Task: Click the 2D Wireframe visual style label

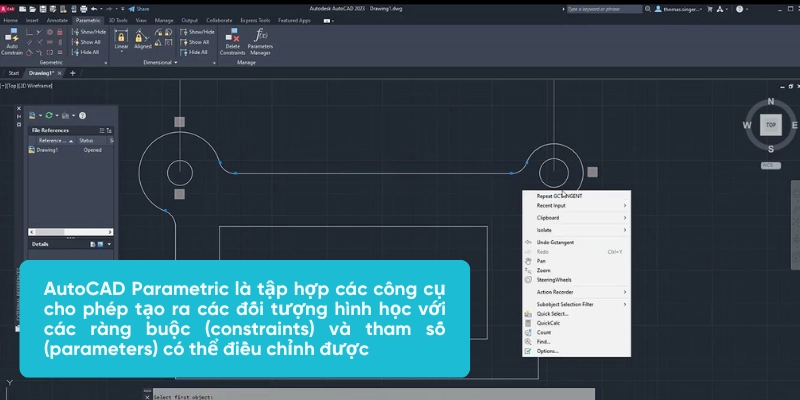Action: (x=37, y=86)
